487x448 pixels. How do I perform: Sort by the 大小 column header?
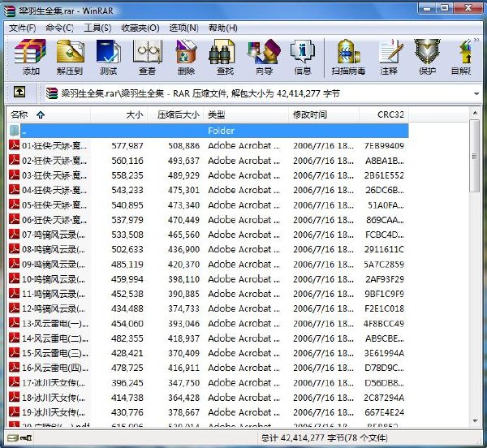(x=119, y=115)
